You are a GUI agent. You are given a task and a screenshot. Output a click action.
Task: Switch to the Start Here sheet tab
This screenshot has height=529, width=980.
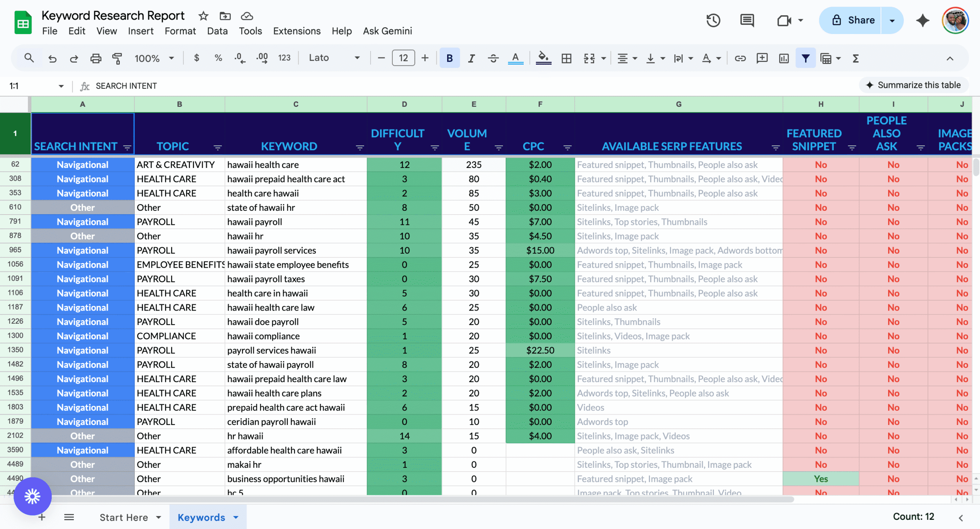124,517
